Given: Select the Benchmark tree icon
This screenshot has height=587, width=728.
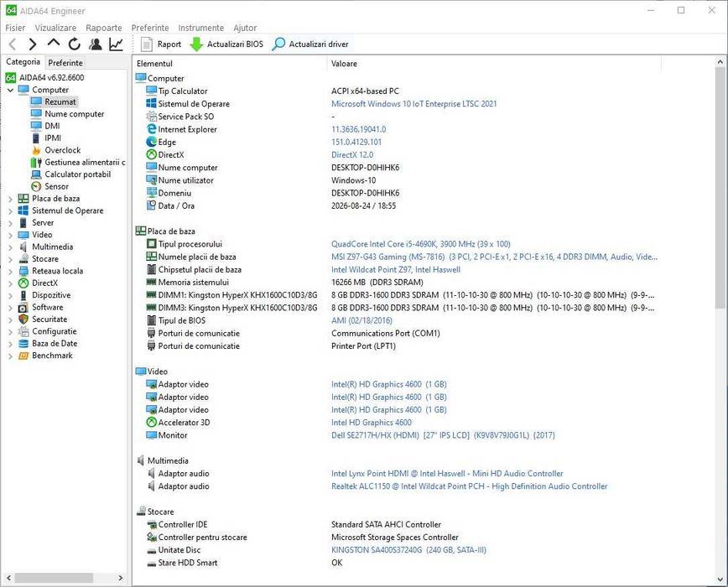Looking at the screenshot, I should [x=23, y=356].
